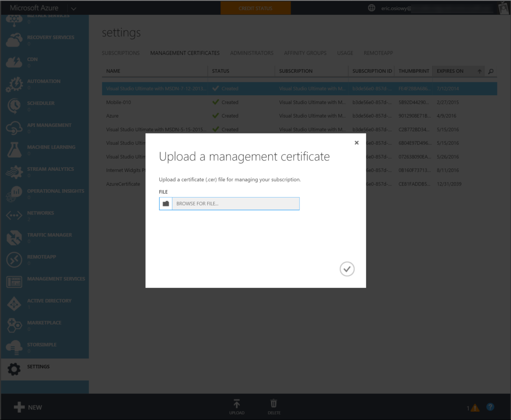Image resolution: width=511 pixels, height=420 pixels.
Task: Open the RemoteApp settings tab
Action: [378, 53]
